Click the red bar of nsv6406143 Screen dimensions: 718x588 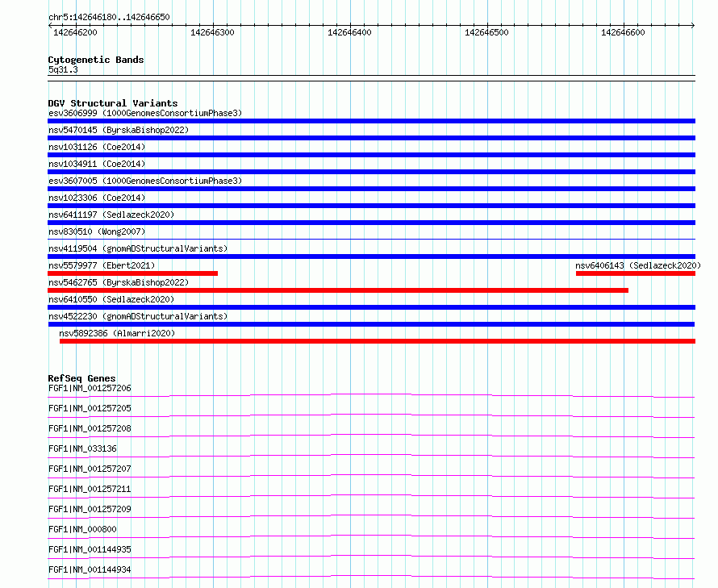pos(636,273)
